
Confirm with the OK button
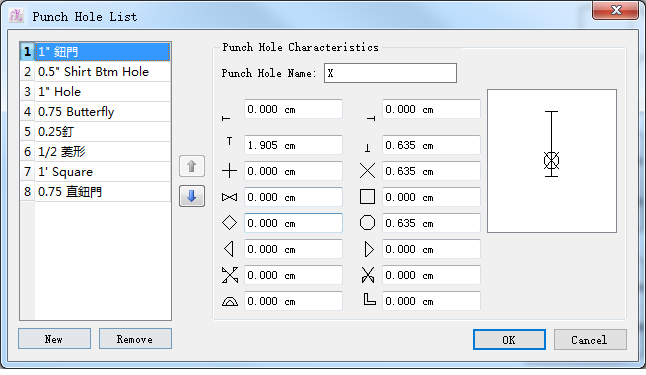point(509,340)
